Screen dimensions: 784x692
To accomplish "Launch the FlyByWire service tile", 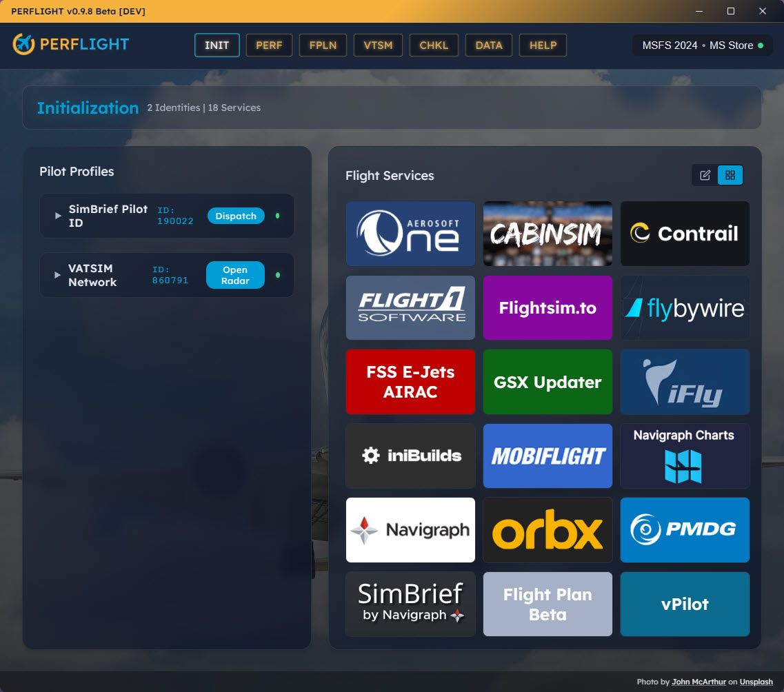I will click(x=685, y=308).
